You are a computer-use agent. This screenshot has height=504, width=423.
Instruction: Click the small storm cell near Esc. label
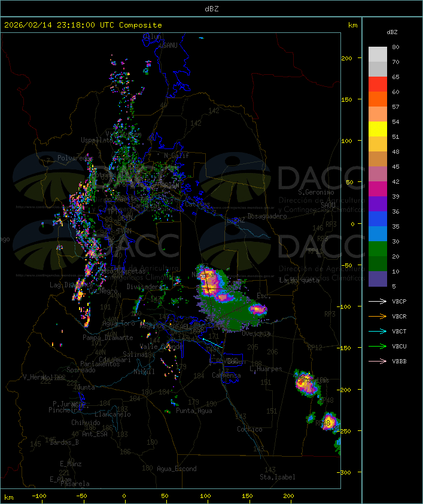(x=258, y=309)
